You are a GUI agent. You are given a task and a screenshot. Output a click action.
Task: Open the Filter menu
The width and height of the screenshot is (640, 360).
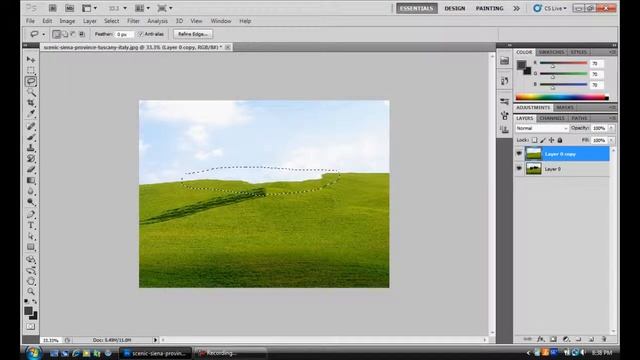point(133,21)
